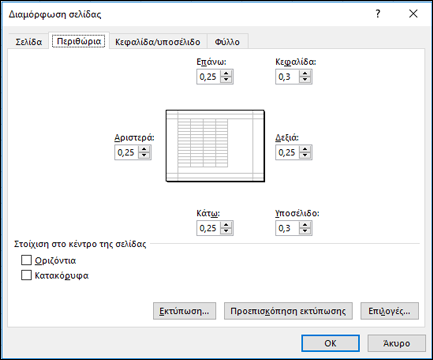Enable the Κατακόρυφα centering checkbox
The height and width of the screenshot is (360, 433).
[x=26, y=275]
